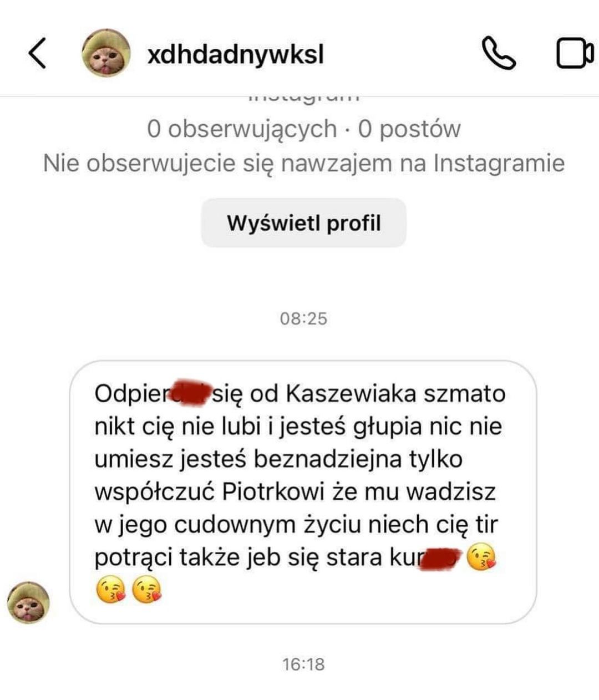Open the profile via Wyświetl profil

[x=303, y=223]
